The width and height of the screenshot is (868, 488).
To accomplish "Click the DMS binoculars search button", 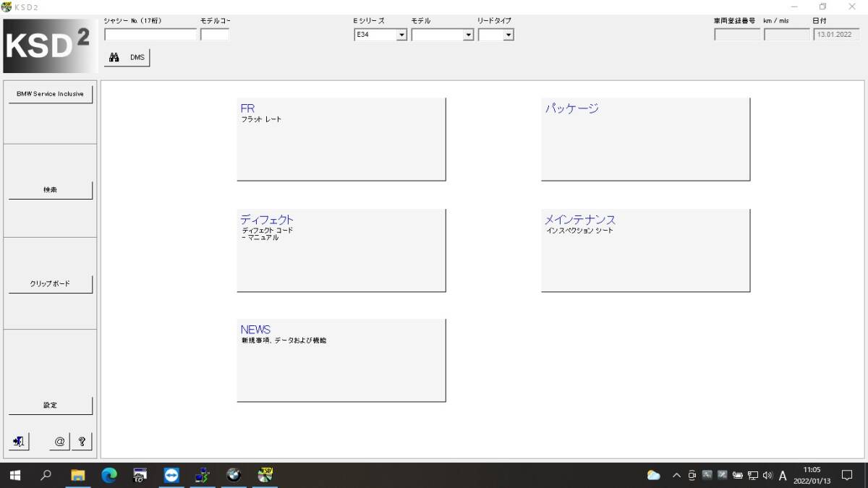I will (x=127, y=58).
